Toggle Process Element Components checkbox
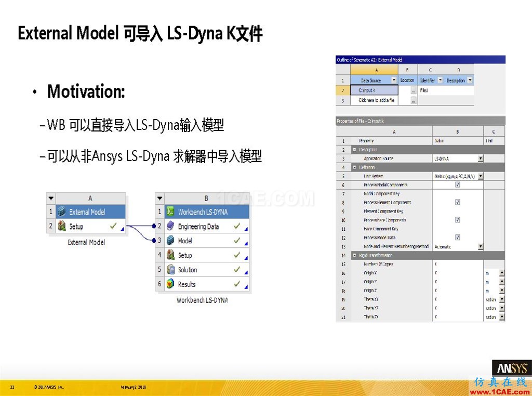 click(x=457, y=202)
